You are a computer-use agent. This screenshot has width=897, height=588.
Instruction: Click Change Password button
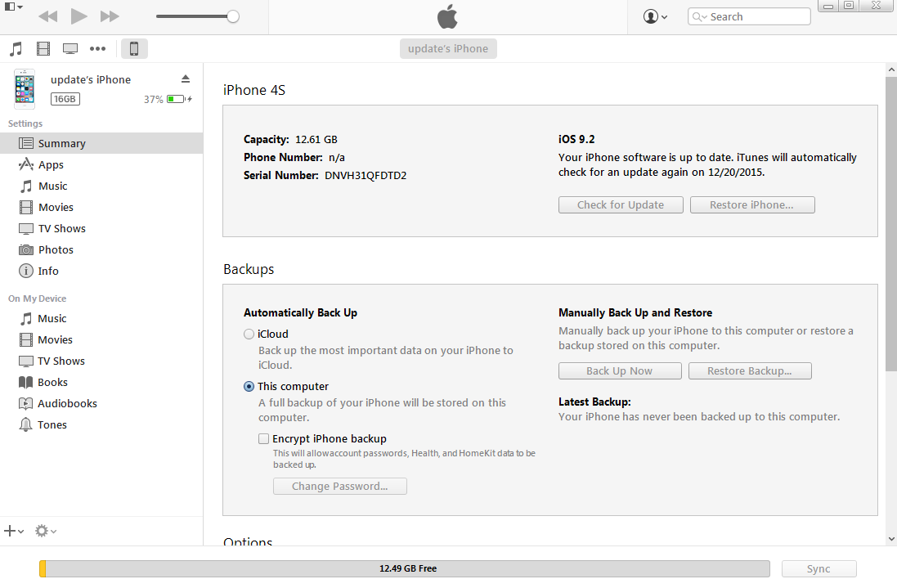pos(340,487)
